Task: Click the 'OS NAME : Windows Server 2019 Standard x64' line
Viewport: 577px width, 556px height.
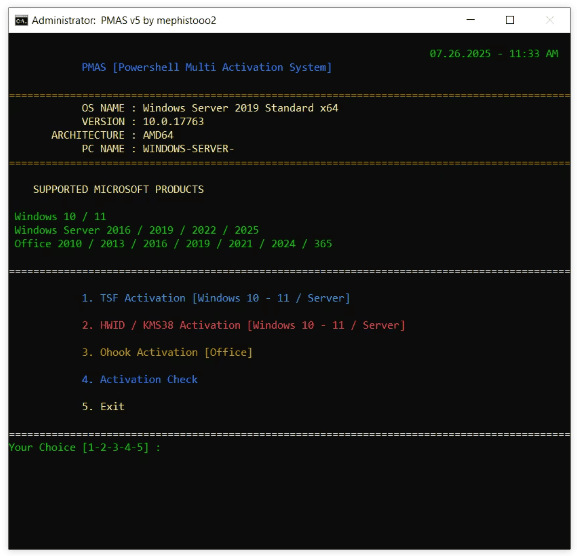Action: tap(210, 108)
